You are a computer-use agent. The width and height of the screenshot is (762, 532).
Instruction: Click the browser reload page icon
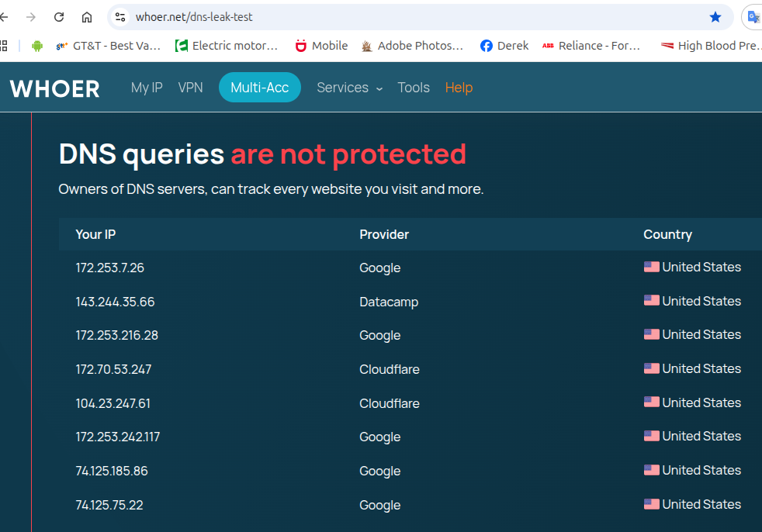(x=59, y=17)
